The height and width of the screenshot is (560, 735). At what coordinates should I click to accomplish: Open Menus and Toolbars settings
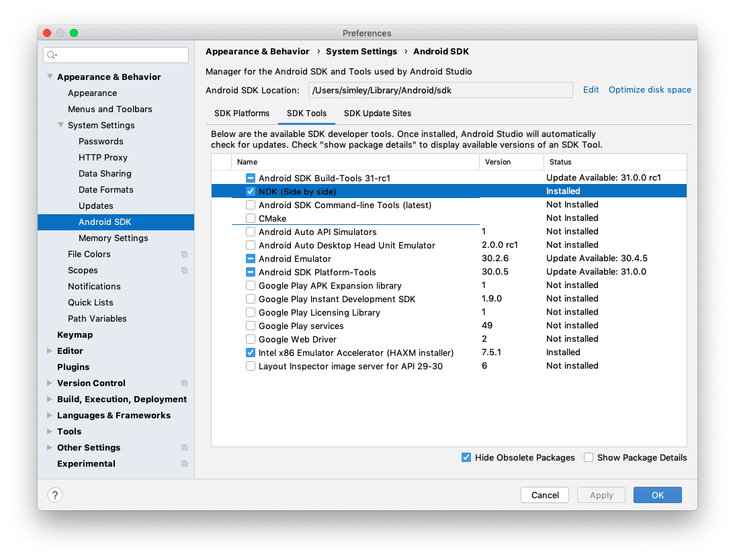[110, 109]
